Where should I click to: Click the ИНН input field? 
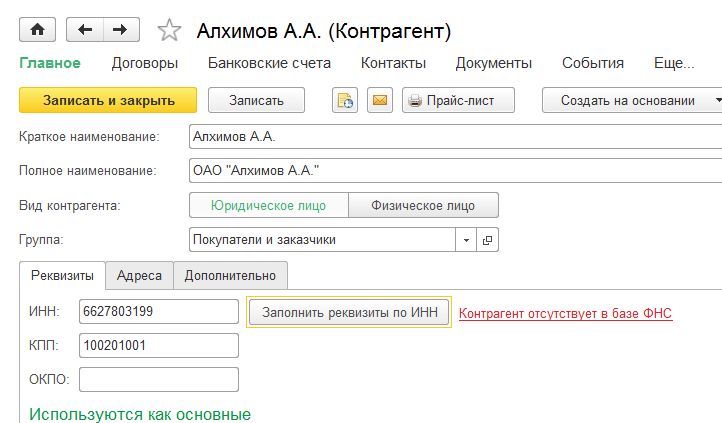tap(158, 312)
